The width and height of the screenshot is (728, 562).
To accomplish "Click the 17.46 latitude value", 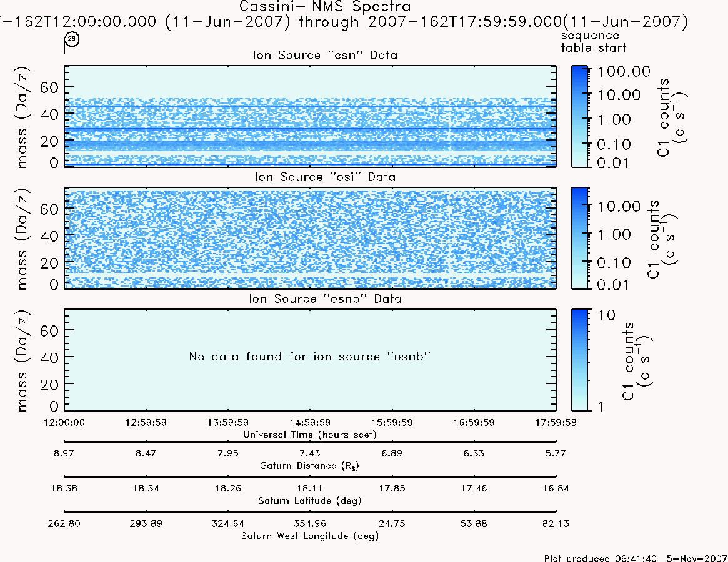I will (474, 489).
